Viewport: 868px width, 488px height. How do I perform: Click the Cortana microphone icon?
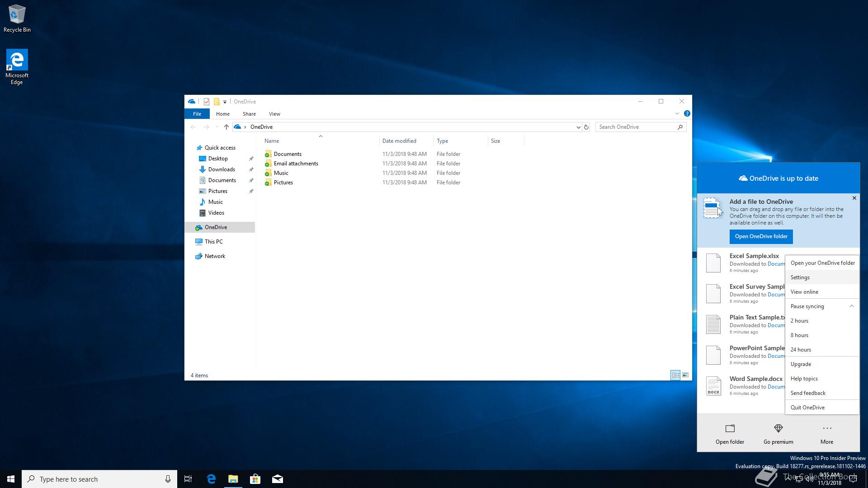(168, 479)
